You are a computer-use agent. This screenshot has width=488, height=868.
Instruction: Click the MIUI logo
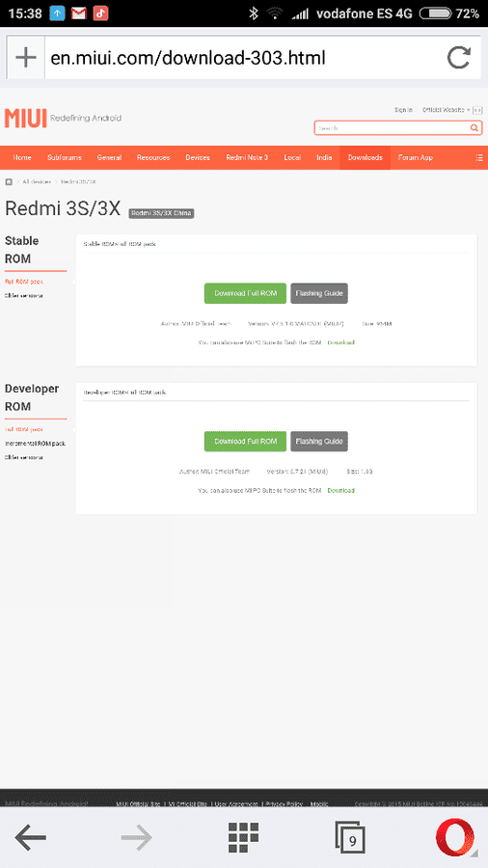(x=25, y=119)
